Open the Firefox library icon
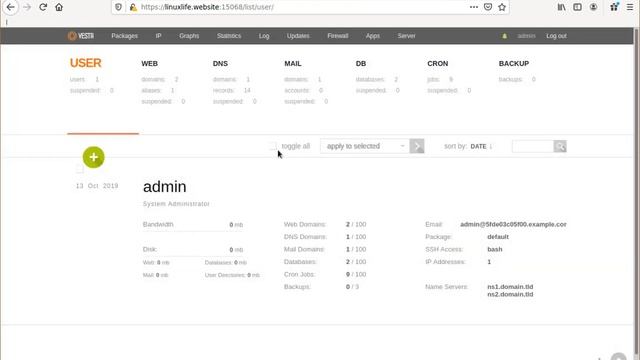 pos(562,7)
